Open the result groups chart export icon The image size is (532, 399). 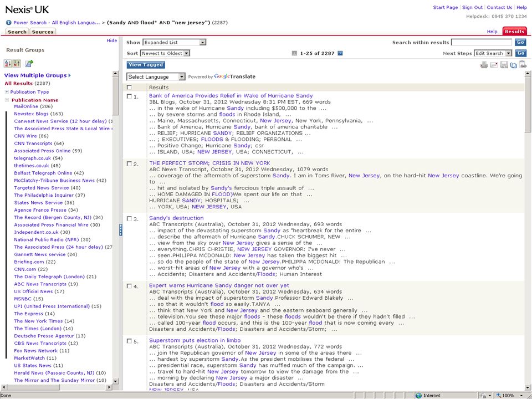[x=29, y=63]
